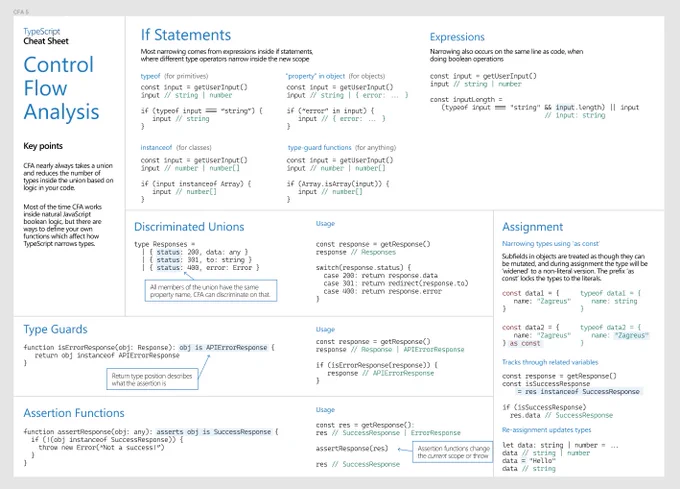The width and height of the screenshot is (680, 489).
Task: Click 'Subfields in objects are treated' paragraph
Action: [575, 267]
